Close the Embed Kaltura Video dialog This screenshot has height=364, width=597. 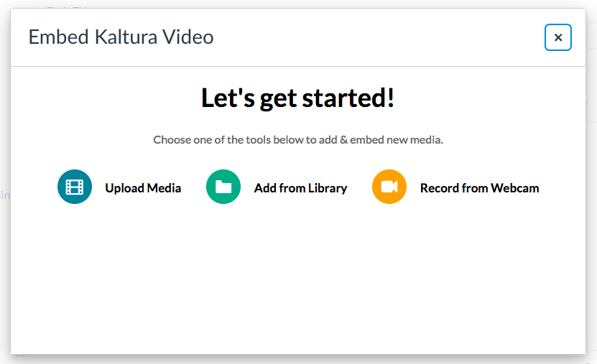tap(557, 37)
